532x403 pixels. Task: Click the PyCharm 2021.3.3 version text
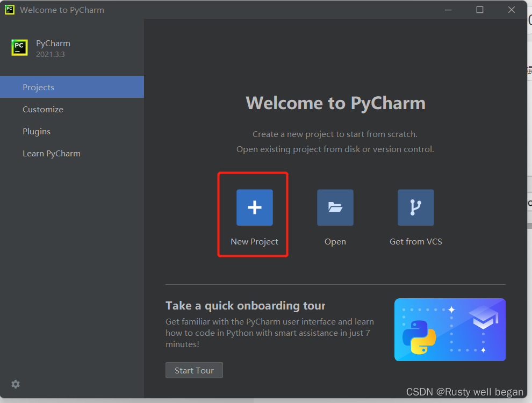click(51, 54)
